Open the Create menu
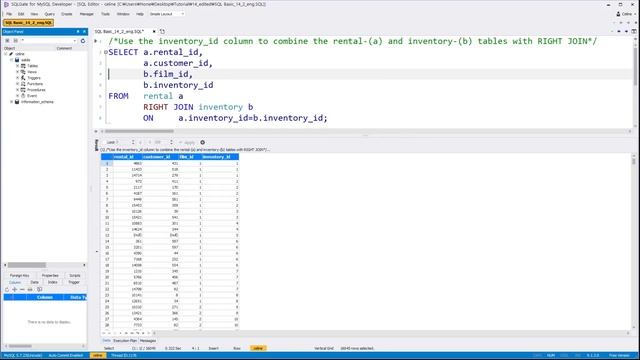 tap(67, 14)
